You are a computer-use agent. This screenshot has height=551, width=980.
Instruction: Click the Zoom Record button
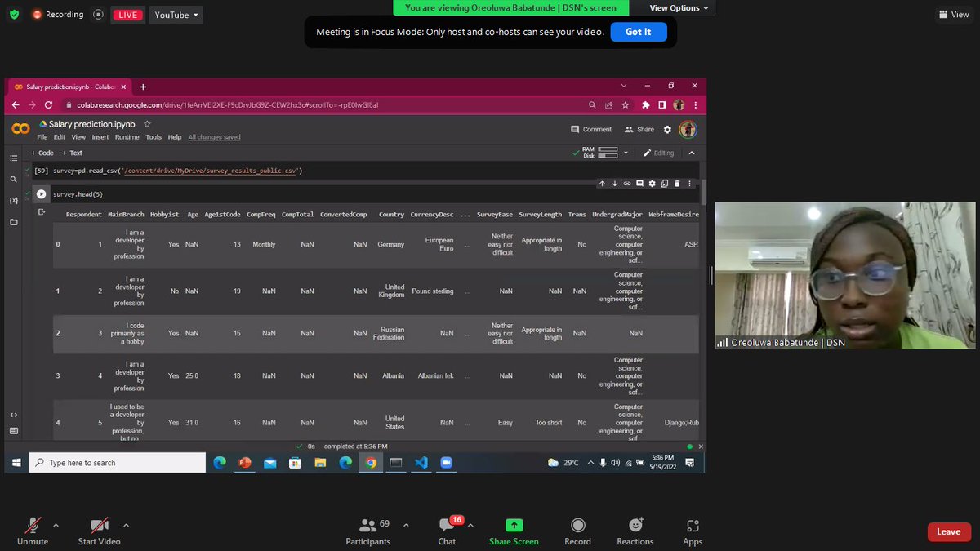click(577, 531)
